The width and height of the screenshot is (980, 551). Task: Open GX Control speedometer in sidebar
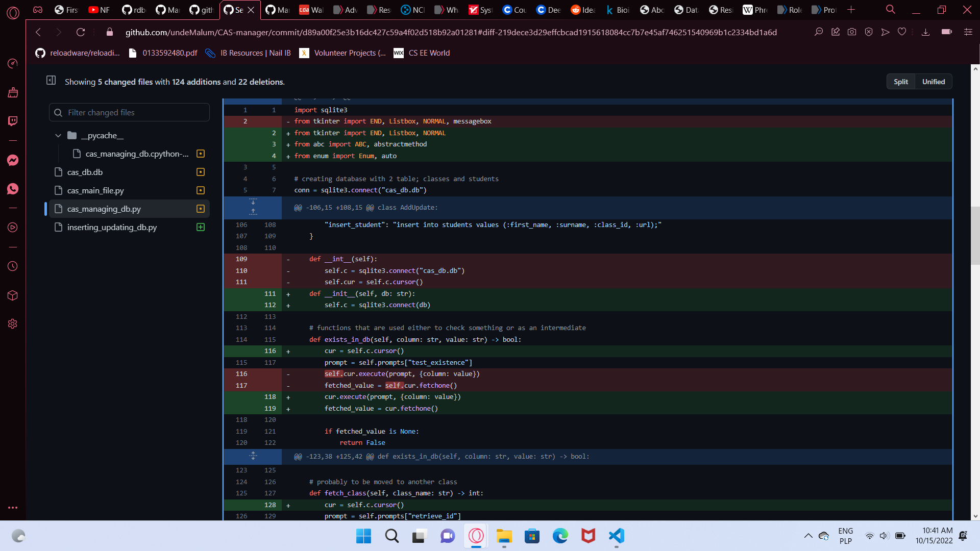click(13, 63)
